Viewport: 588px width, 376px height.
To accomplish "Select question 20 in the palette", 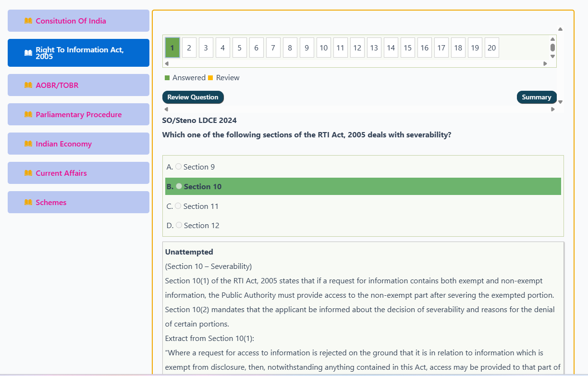I will [492, 48].
